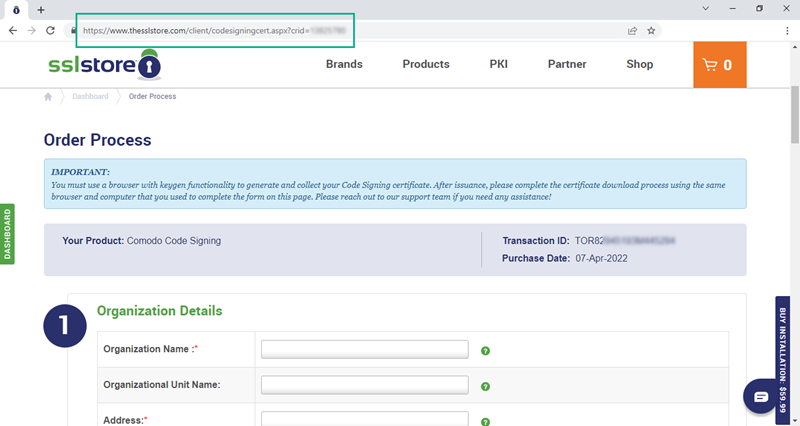This screenshot has width=800, height=426.
Task: Click the Transaction ID label
Action: [536, 241]
